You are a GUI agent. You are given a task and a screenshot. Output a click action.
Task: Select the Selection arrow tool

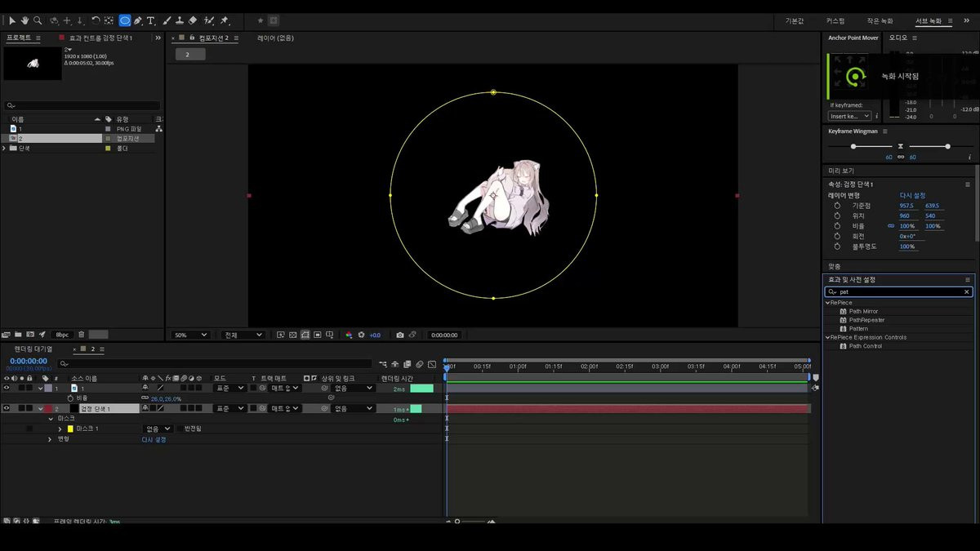click(12, 20)
